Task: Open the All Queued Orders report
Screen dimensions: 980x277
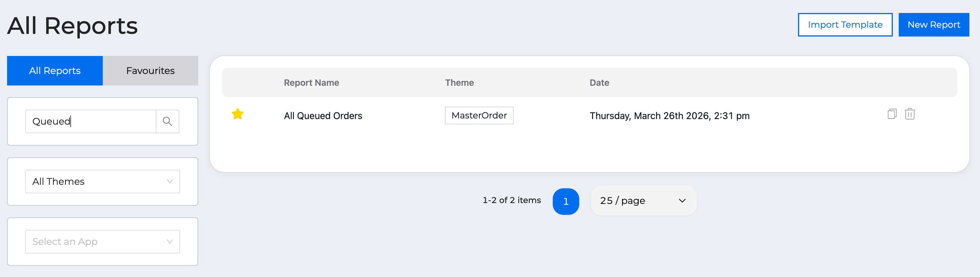Action: click(323, 116)
